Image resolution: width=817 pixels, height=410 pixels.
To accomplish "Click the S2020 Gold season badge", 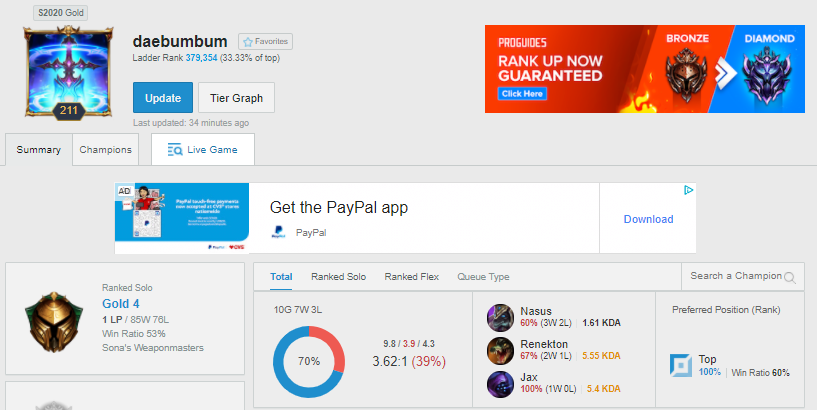I will click(x=61, y=13).
